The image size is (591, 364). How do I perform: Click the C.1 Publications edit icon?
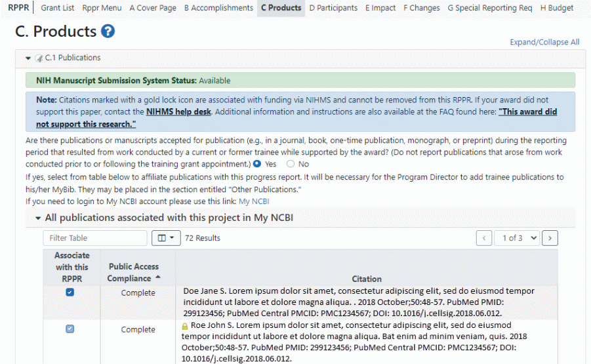pos(39,58)
